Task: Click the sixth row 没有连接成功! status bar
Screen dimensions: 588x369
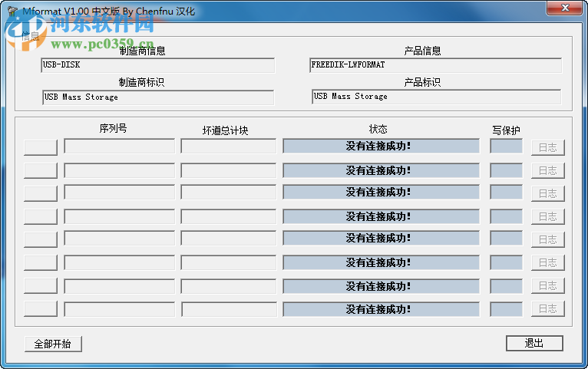Action: point(381,262)
